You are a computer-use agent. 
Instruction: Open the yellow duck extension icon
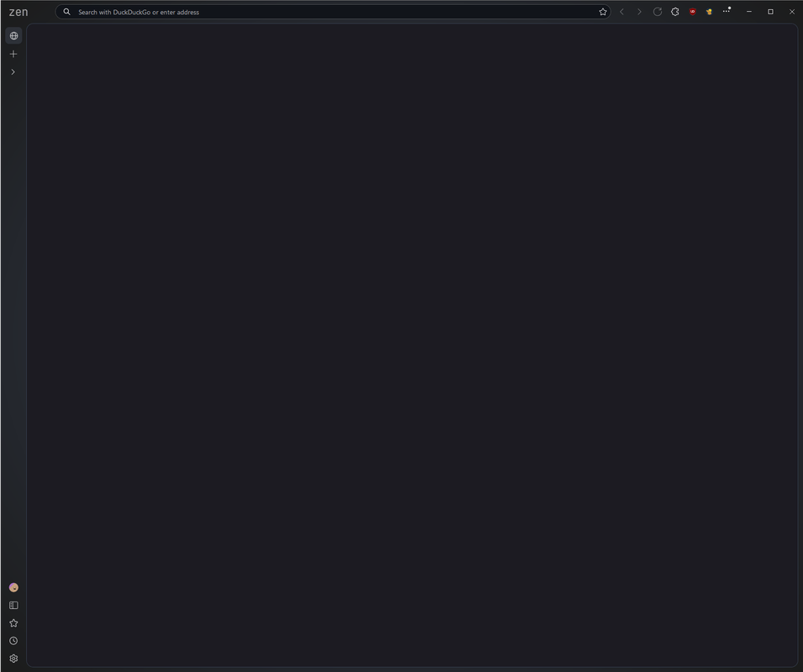click(x=709, y=11)
